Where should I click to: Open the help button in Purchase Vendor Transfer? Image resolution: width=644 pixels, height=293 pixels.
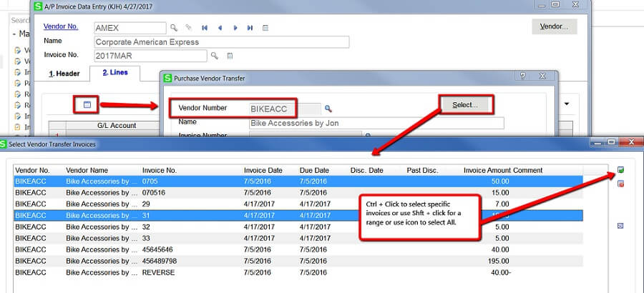pyautogui.click(x=522, y=76)
